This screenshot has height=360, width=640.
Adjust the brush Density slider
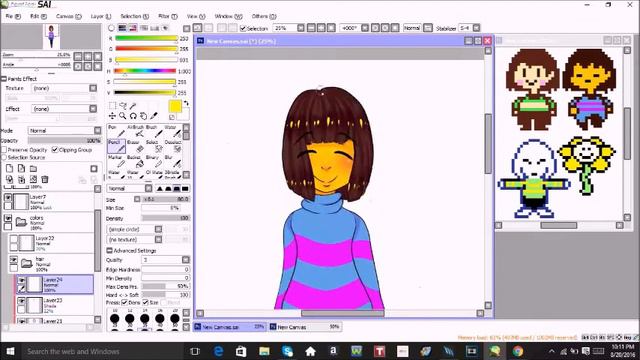[165, 218]
